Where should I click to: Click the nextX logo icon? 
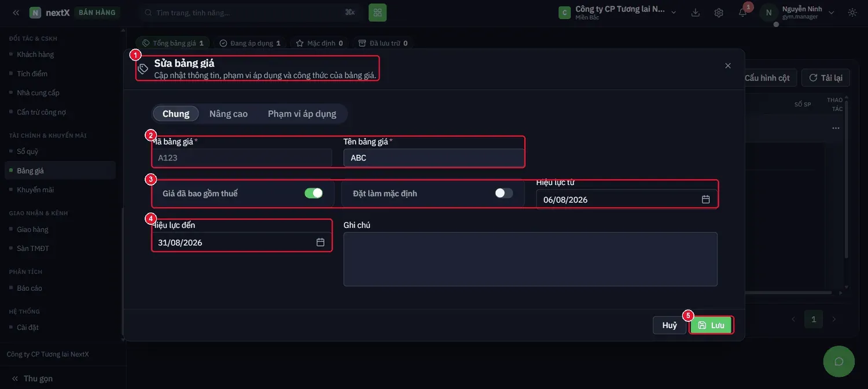click(x=35, y=13)
